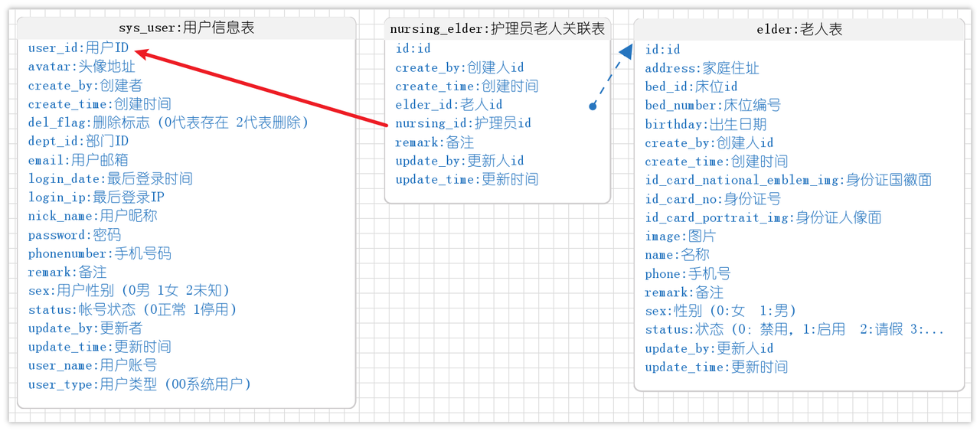980x431 pixels.
Task: Select update_time:更新时间 in sys_user table
Action: [100, 347]
